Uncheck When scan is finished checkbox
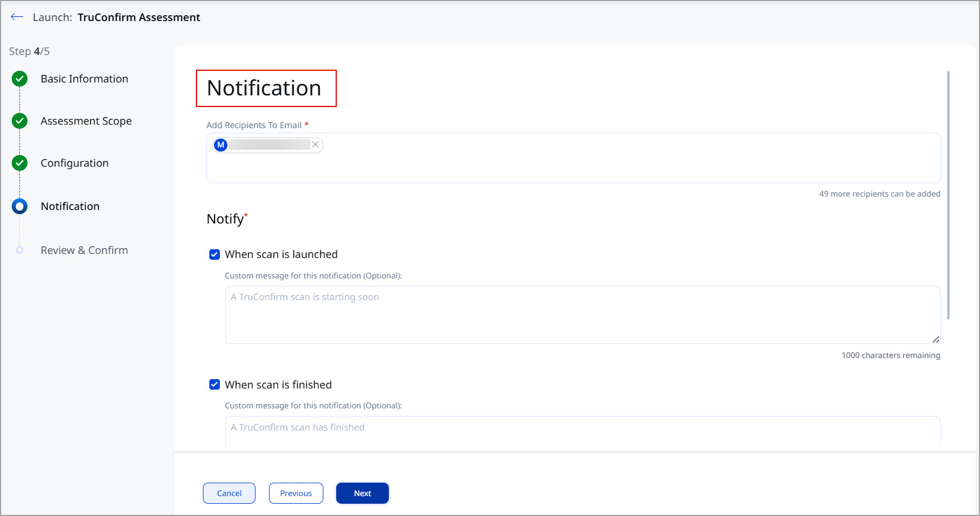Image resolution: width=980 pixels, height=516 pixels. (215, 384)
